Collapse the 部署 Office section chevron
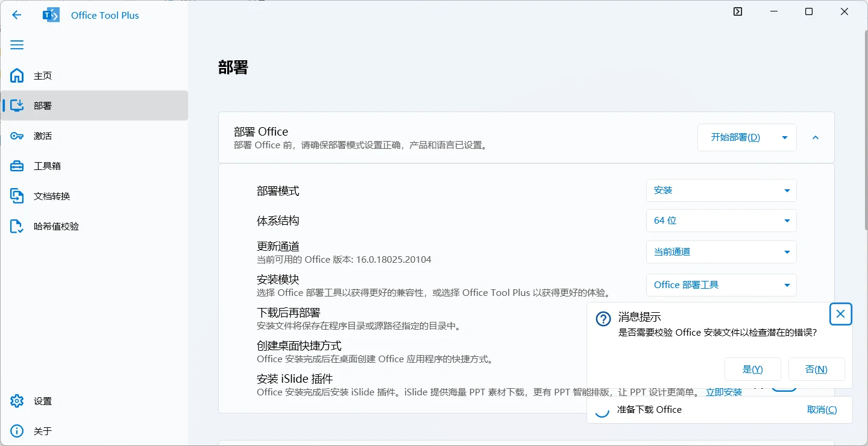This screenshot has height=446, width=868. tap(815, 137)
